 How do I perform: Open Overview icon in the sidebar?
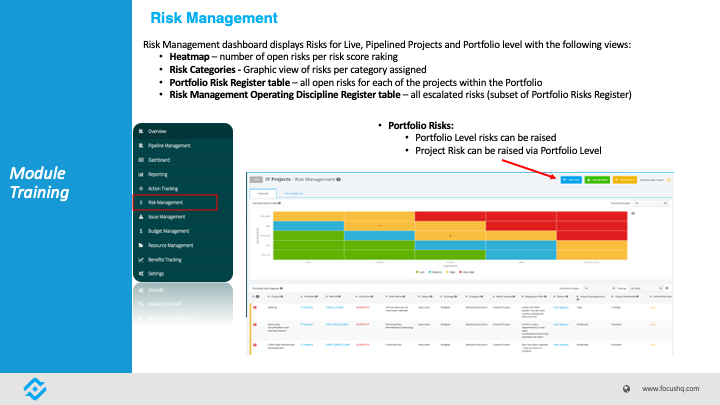[141, 131]
